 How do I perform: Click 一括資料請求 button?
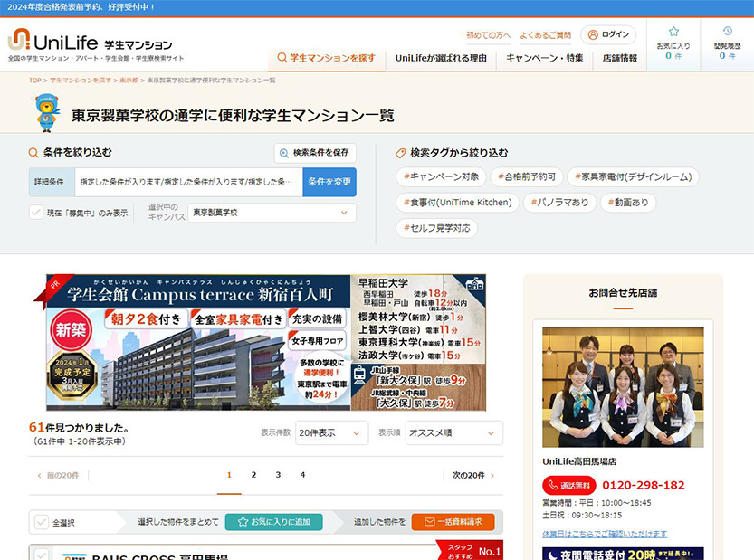pyautogui.click(x=453, y=522)
